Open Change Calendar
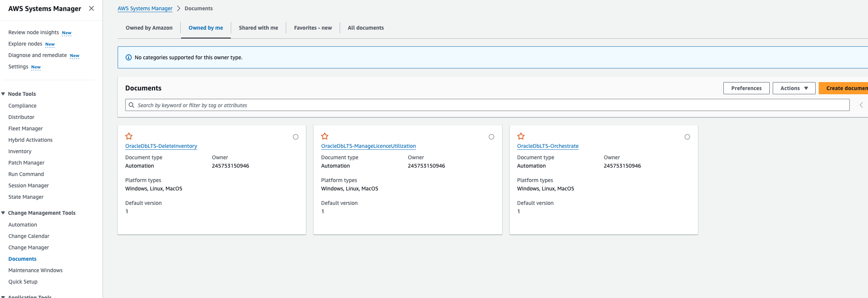 pyautogui.click(x=29, y=236)
